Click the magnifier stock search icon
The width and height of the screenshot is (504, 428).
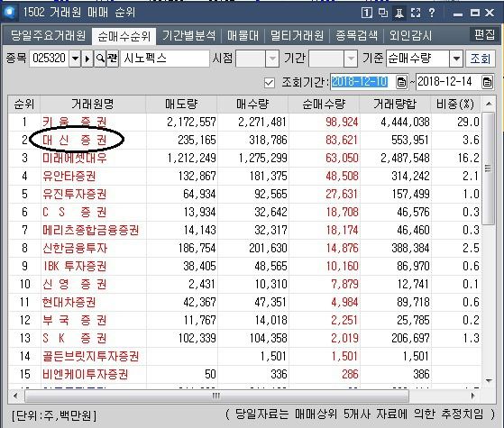[x=100, y=59]
